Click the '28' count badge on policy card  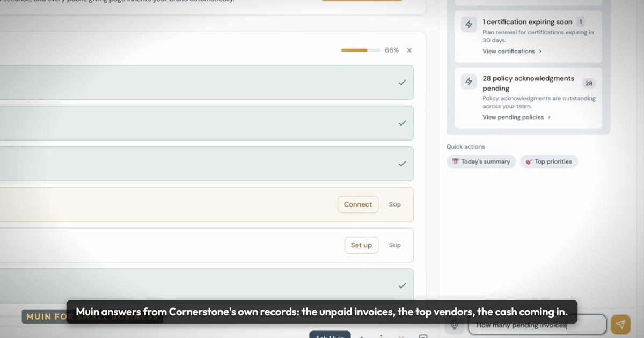[x=589, y=84]
